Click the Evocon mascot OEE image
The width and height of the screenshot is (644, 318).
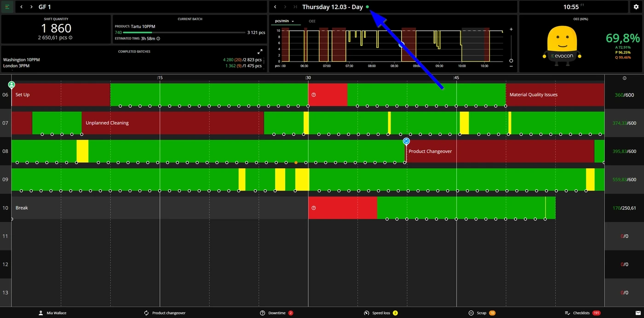562,46
